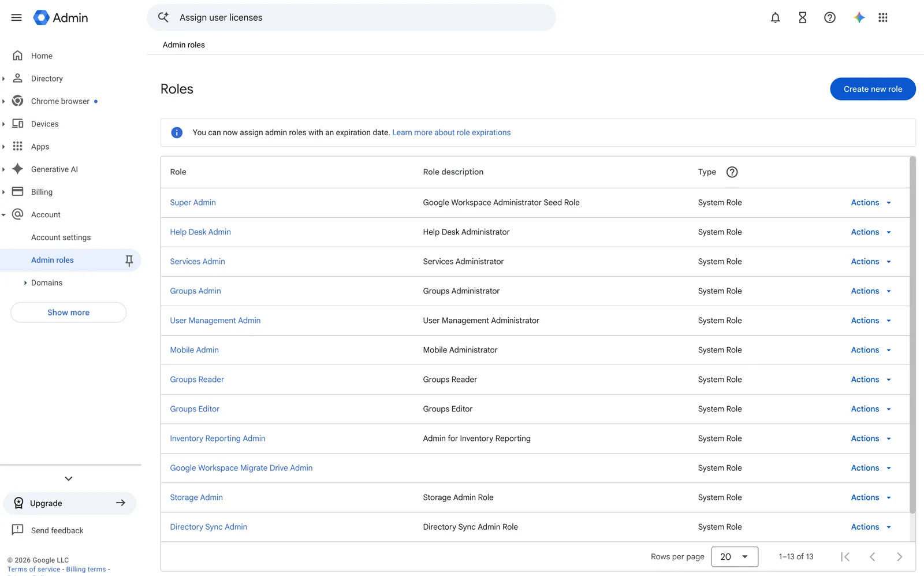Click the Assign user licenses search field
The image size is (924, 576).
pos(351,17)
